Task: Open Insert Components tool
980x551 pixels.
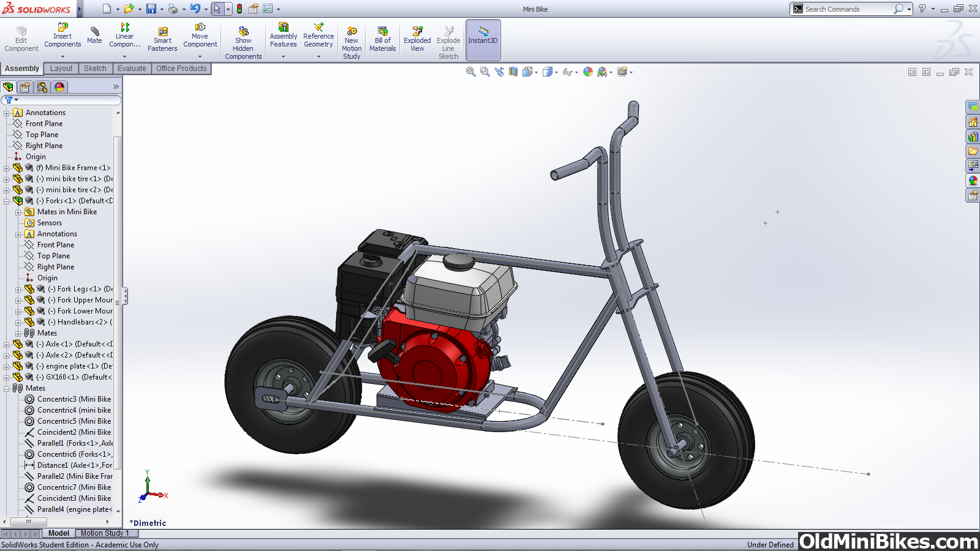Action: coord(62,36)
